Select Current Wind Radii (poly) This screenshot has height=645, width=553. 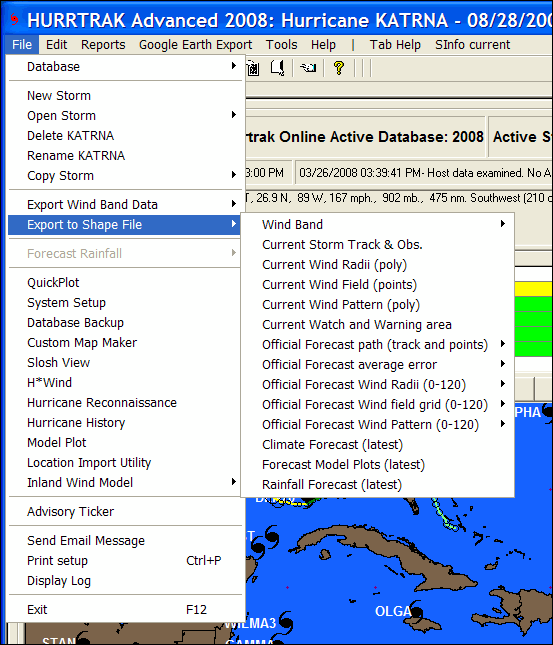377,264
